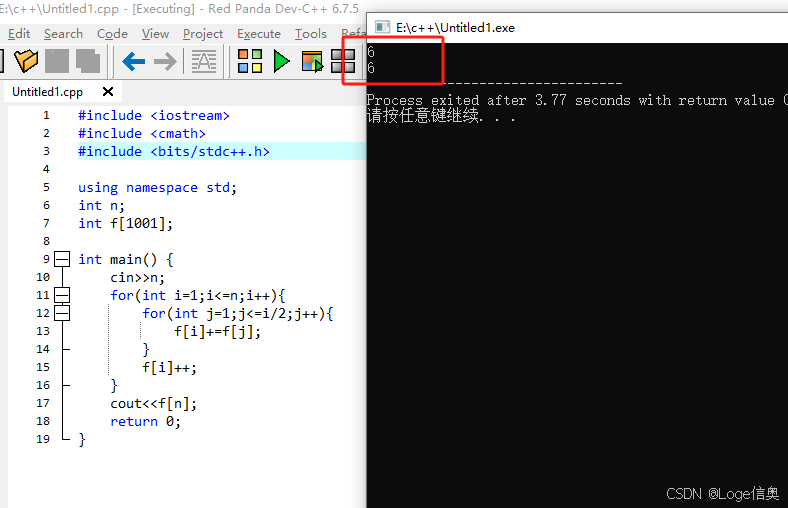
Task: Open the View menu
Action: [x=155, y=34]
